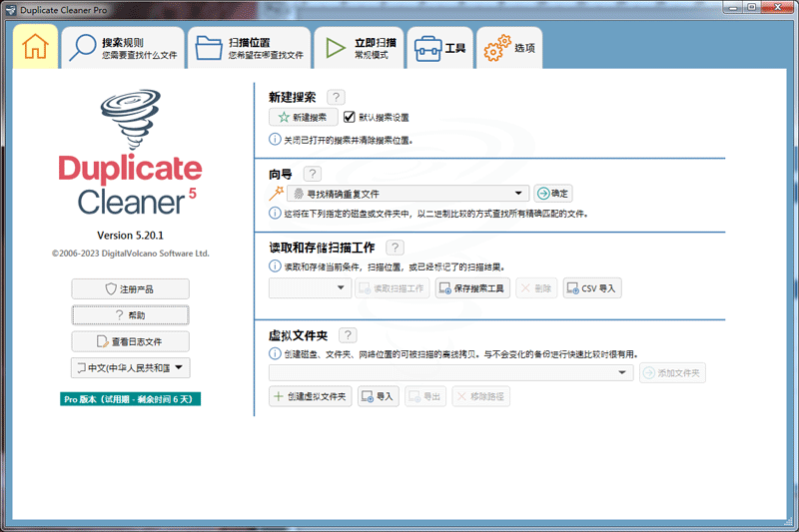Screen dimensions: 799x532
Task: Click the 导出 virtual folder button
Action: [425, 396]
